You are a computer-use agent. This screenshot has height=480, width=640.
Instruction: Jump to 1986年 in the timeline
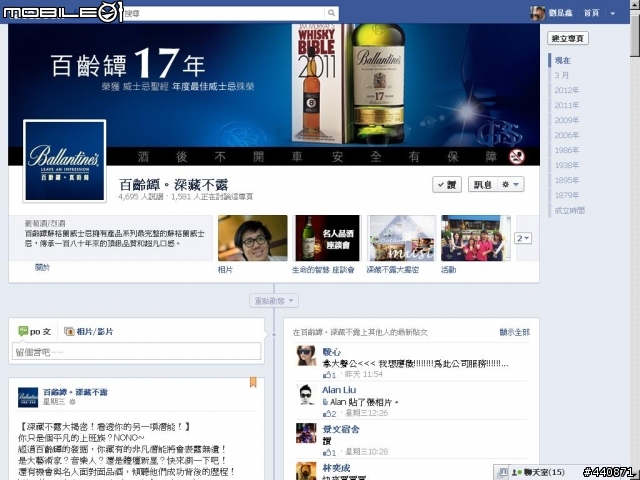pyautogui.click(x=567, y=150)
